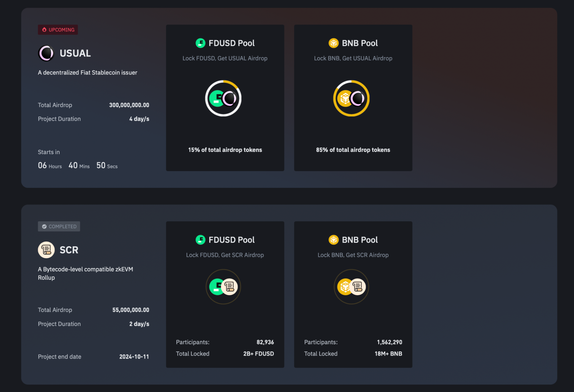Click the 55,000,000.00 total airdrop value
The height and width of the screenshot is (392, 574).
pyautogui.click(x=131, y=310)
